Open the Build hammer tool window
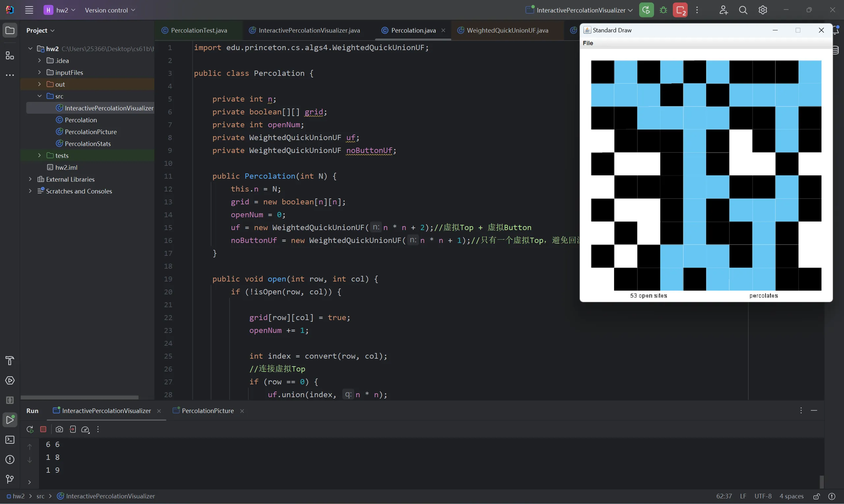The width and height of the screenshot is (844, 504). (x=10, y=361)
